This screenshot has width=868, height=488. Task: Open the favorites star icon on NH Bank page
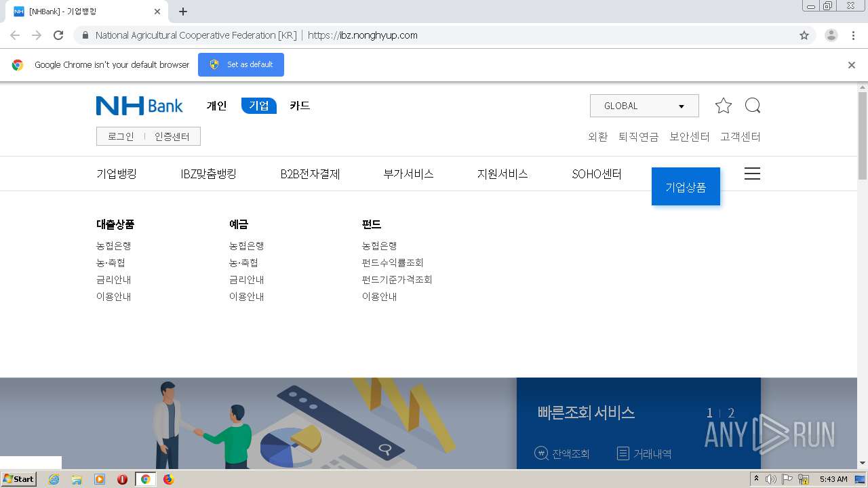[x=724, y=106]
